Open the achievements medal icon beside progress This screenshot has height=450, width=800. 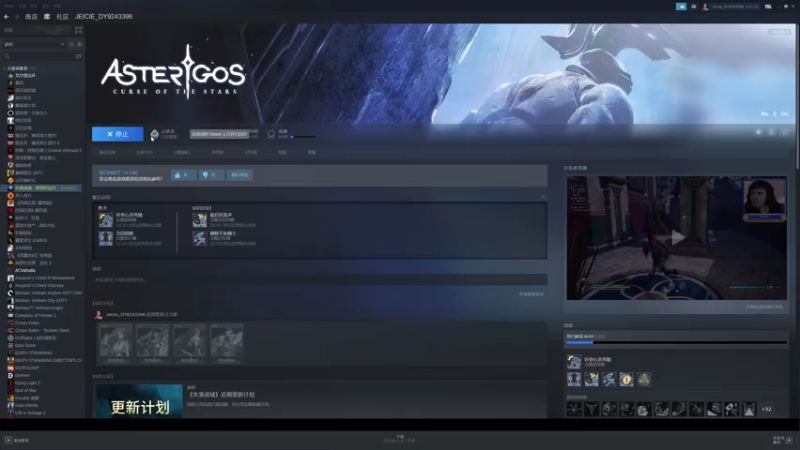pyautogui.click(x=271, y=134)
